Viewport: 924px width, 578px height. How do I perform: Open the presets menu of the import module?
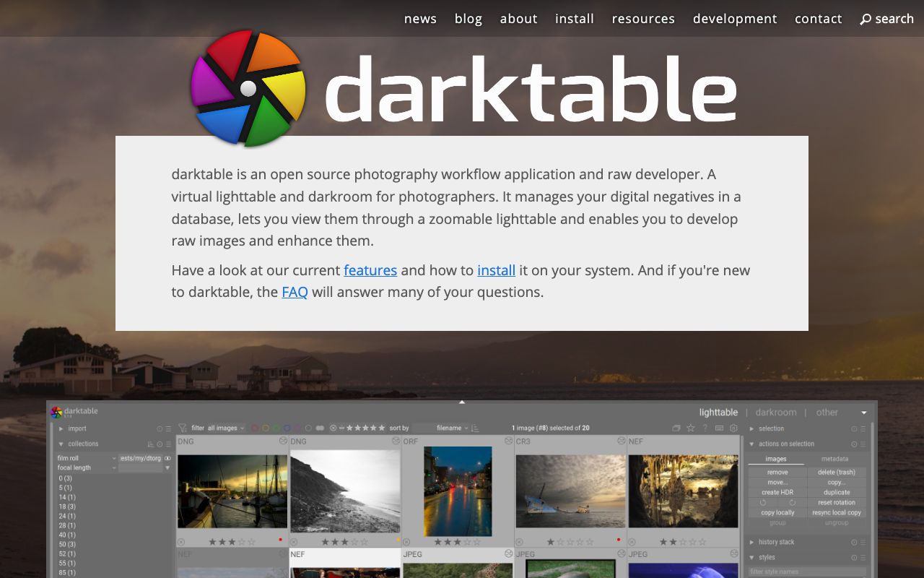(168, 429)
